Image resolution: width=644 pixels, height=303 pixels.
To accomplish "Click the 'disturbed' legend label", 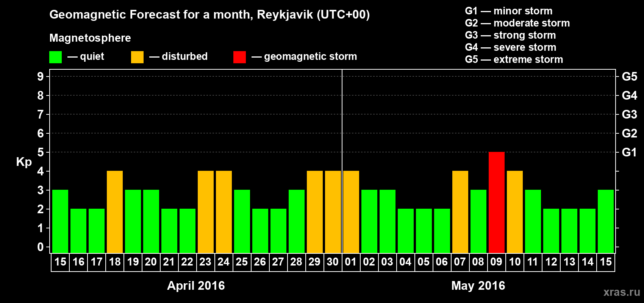I will coord(184,56).
